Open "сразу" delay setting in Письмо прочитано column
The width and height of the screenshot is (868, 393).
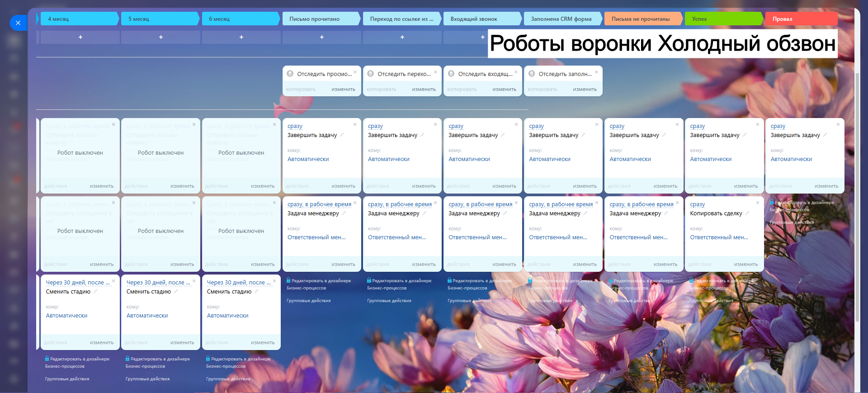coord(295,126)
